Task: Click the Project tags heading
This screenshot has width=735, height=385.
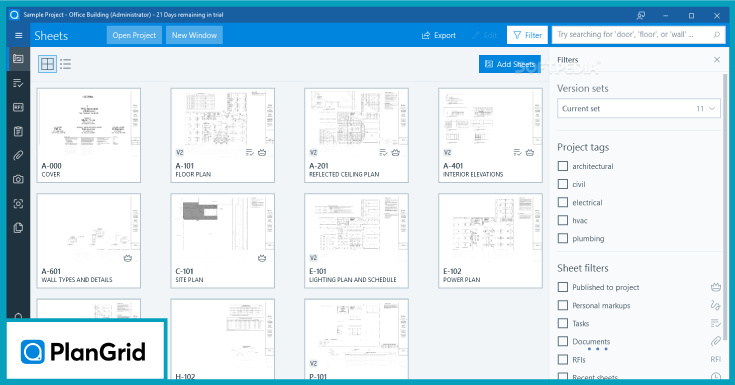Action: (583, 147)
